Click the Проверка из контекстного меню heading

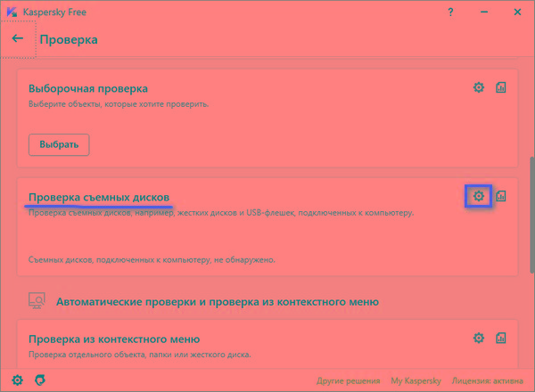pyautogui.click(x=114, y=339)
